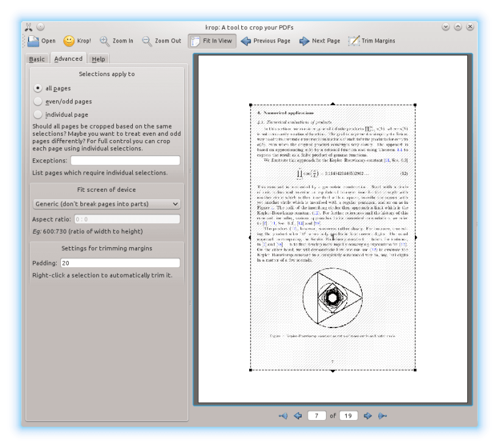
Task: Click the total pages box showing 19
Action: pyautogui.click(x=349, y=416)
